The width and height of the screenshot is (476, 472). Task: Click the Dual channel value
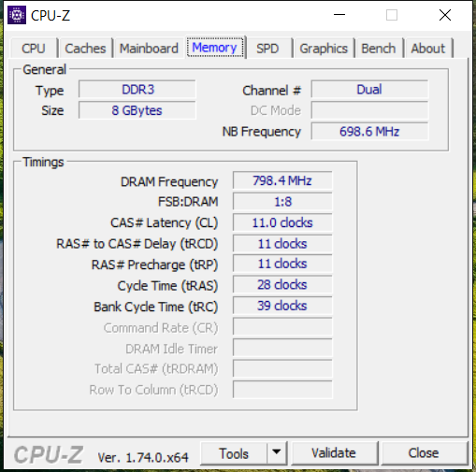pyautogui.click(x=369, y=90)
